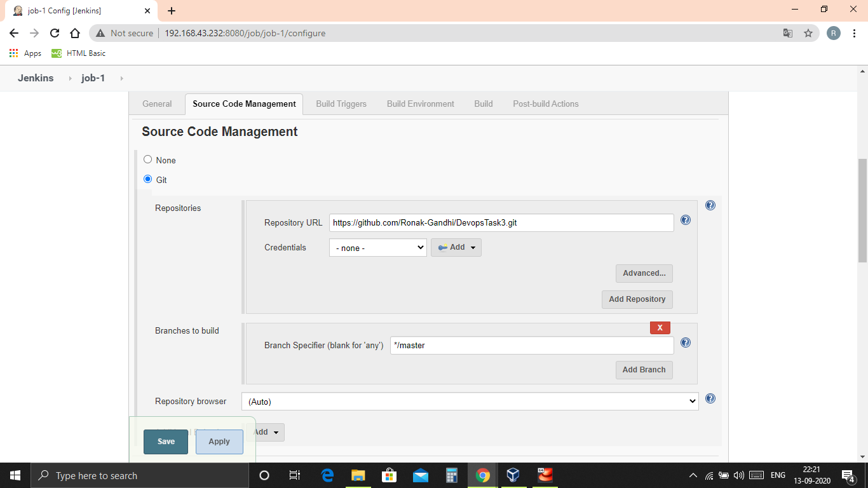Viewport: 868px width, 488px height.
Task: Click Add Branch button
Action: 644,370
